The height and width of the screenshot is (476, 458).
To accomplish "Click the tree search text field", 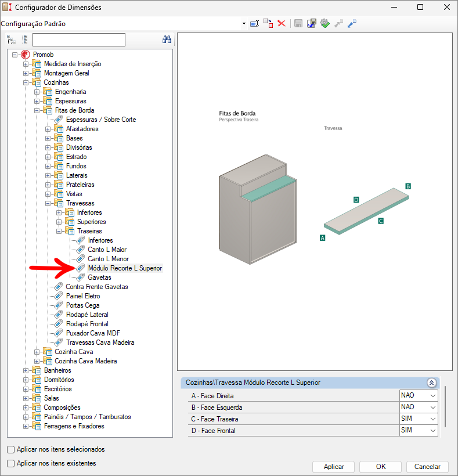I will pyautogui.click(x=79, y=39).
